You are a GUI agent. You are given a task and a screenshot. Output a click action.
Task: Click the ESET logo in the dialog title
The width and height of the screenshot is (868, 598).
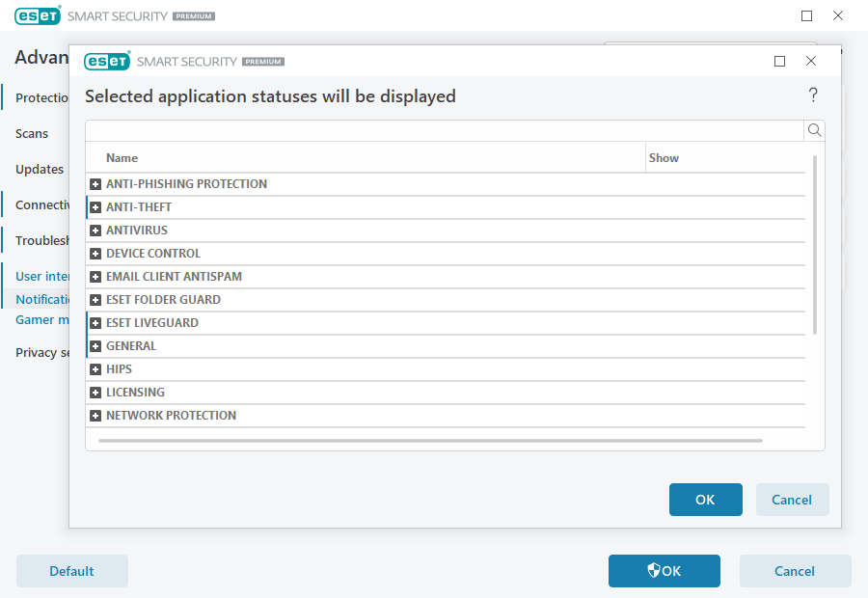tap(107, 61)
